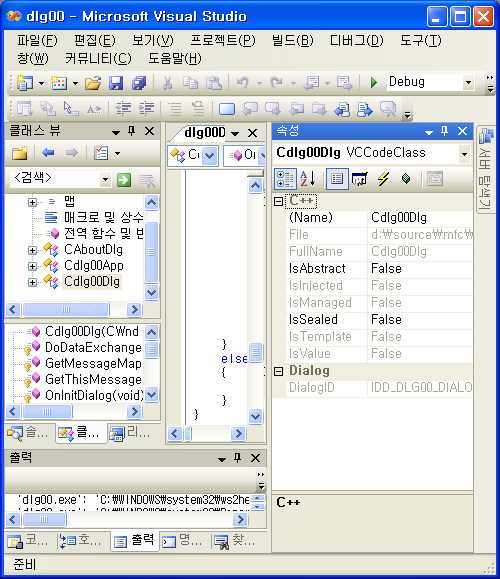
Task: Open Class View settings dropdown arrow
Action: (x=117, y=153)
